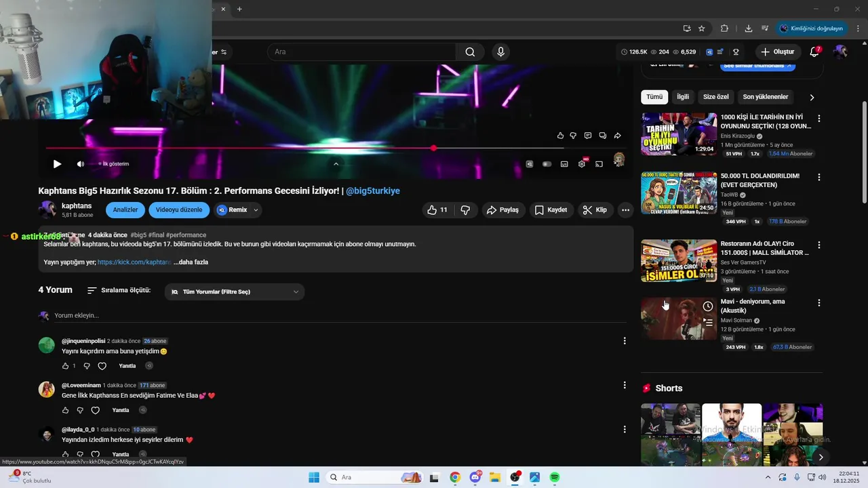Image resolution: width=868 pixels, height=488 pixels.
Task: Open options for the '50.000 TL DOLANDIRILDIM' video
Action: (818, 177)
